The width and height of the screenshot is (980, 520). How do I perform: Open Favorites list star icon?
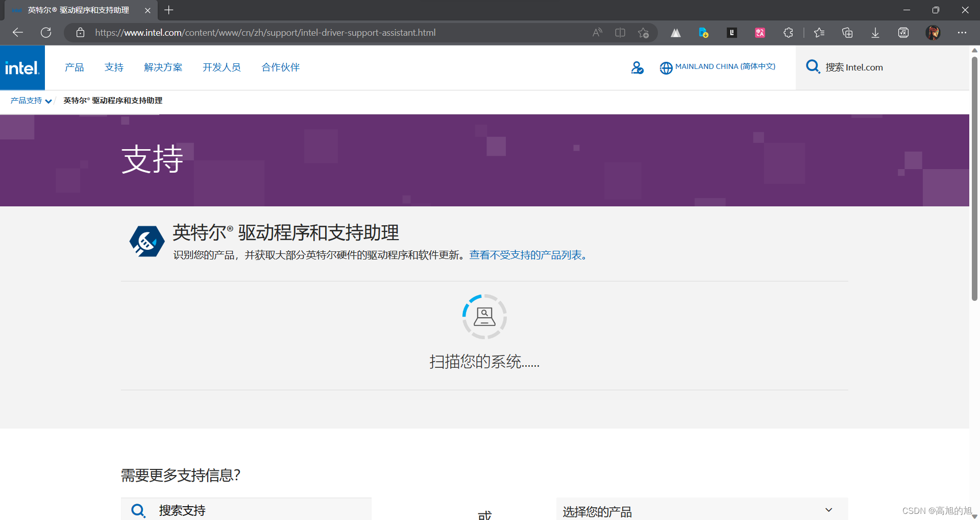[819, 33]
